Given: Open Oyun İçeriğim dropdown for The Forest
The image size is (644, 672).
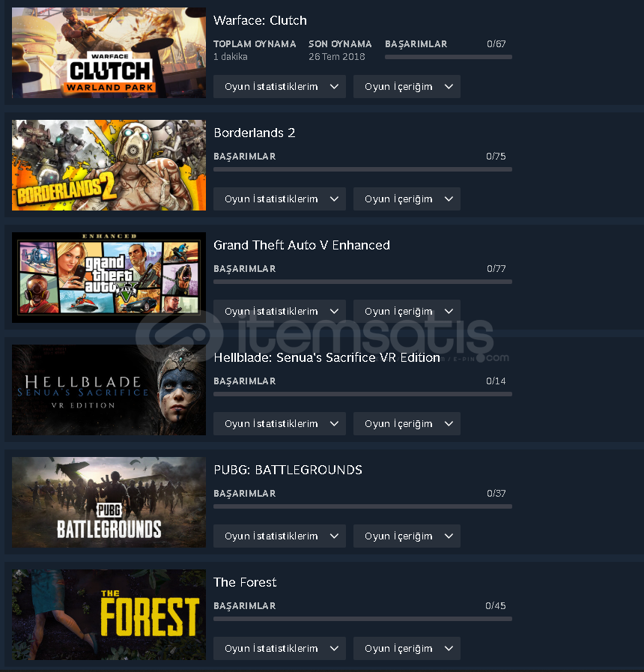Looking at the screenshot, I should (407, 648).
